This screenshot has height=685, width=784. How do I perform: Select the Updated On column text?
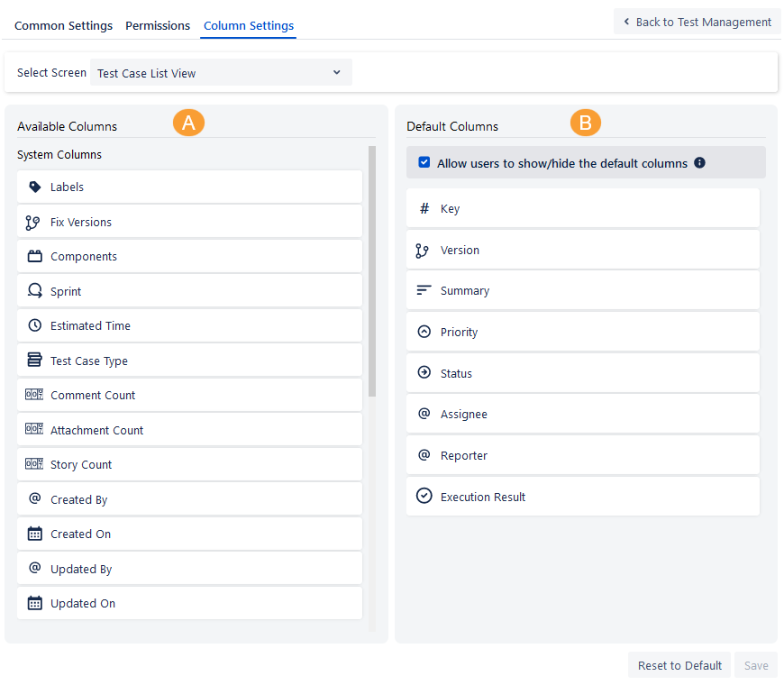click(83, 604)
